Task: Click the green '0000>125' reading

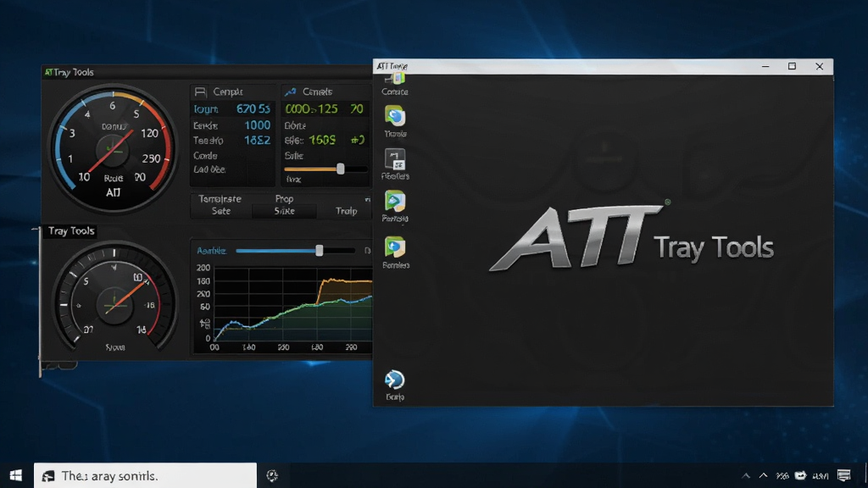Action: 311,109
